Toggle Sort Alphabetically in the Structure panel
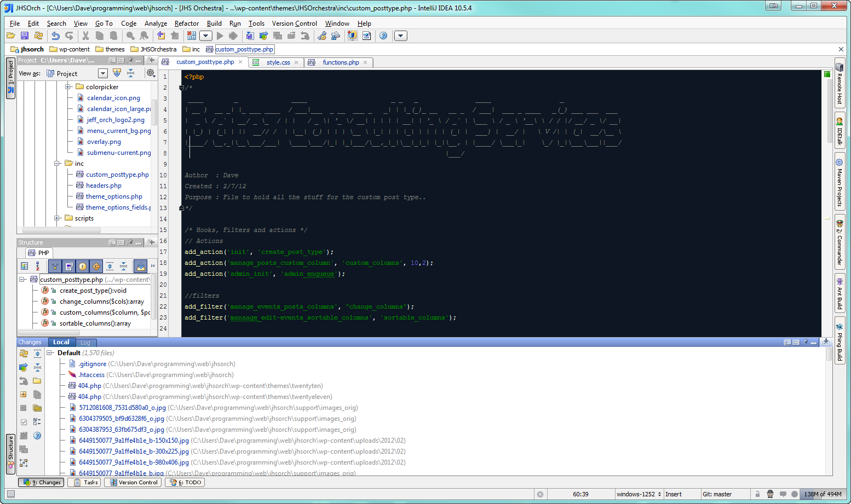This screenshot has width=851, height=504. (37, 267)
